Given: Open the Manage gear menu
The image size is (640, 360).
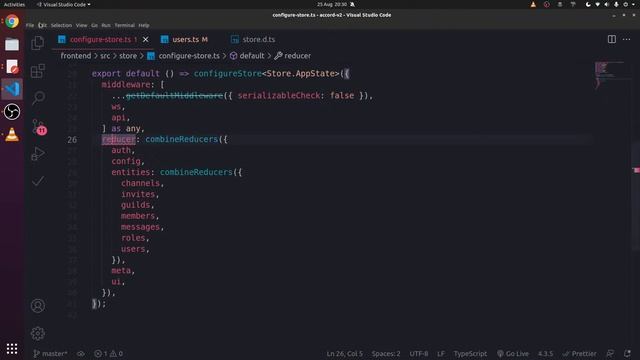Looking at the screenshot, I should [x=38, y=333].
